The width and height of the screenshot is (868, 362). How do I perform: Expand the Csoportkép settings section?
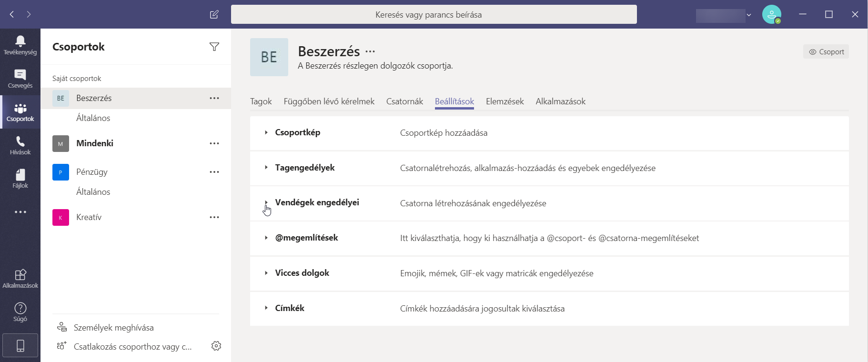click(x=266, y=132)
